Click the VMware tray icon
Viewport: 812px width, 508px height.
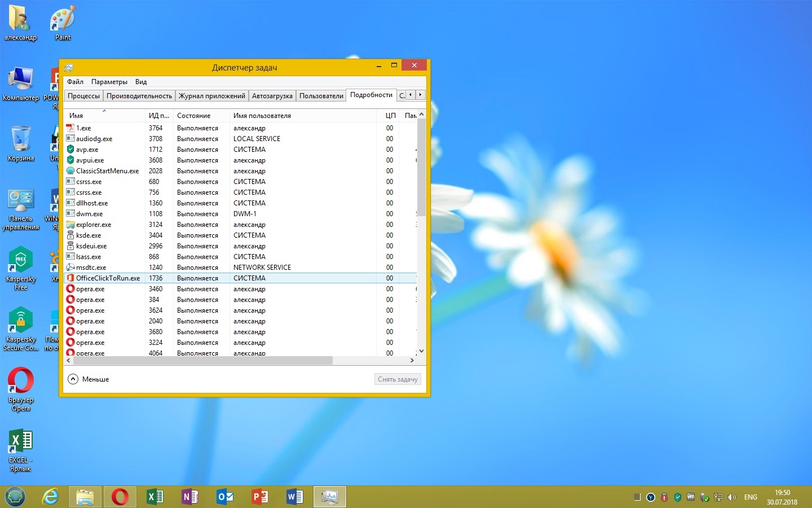pyautogui.click(x=691, y=497)
